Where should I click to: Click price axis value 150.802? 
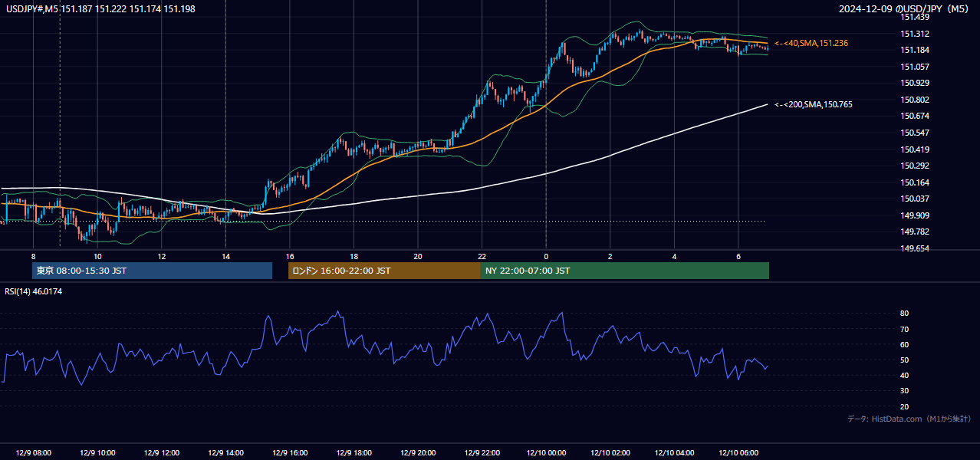(915, 100)
